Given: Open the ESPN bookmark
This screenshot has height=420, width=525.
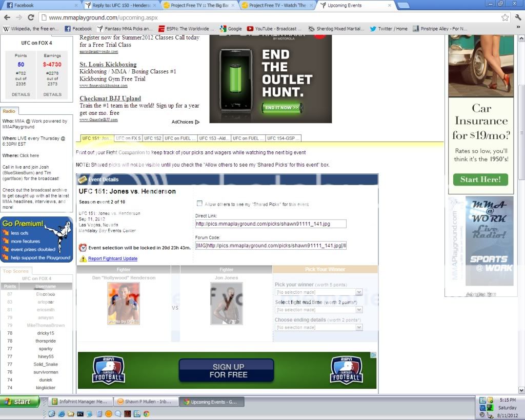Looking at the screenshot, I should [186, 29].
